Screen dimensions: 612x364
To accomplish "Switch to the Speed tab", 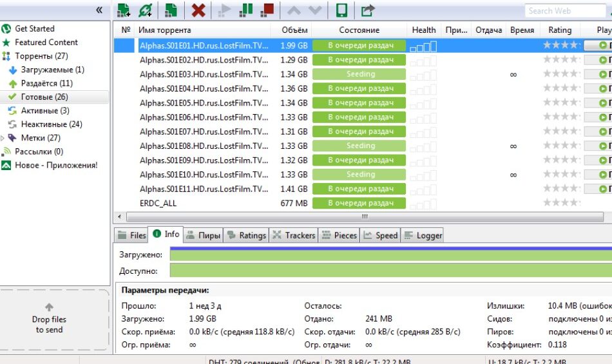I will (x=380, y=235).
